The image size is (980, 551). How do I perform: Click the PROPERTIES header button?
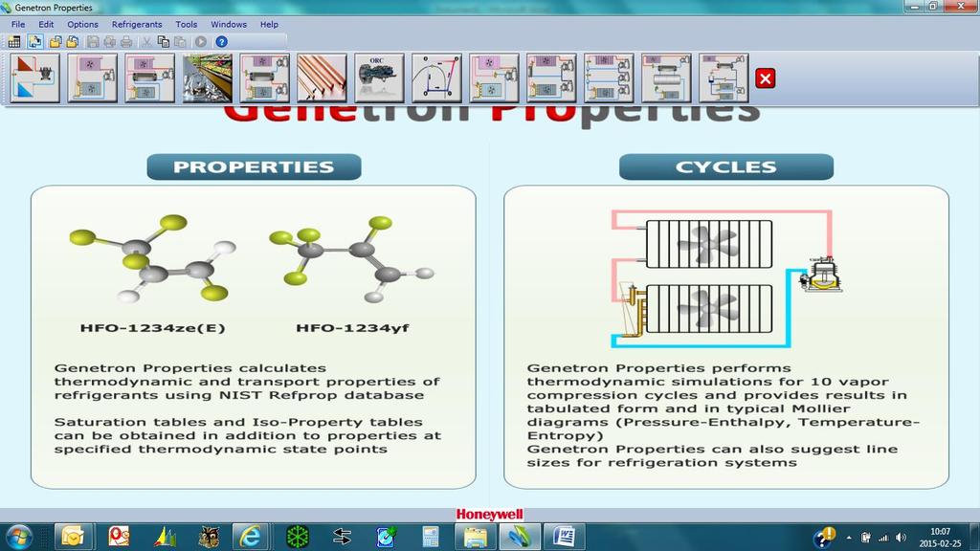click(254, 166)
